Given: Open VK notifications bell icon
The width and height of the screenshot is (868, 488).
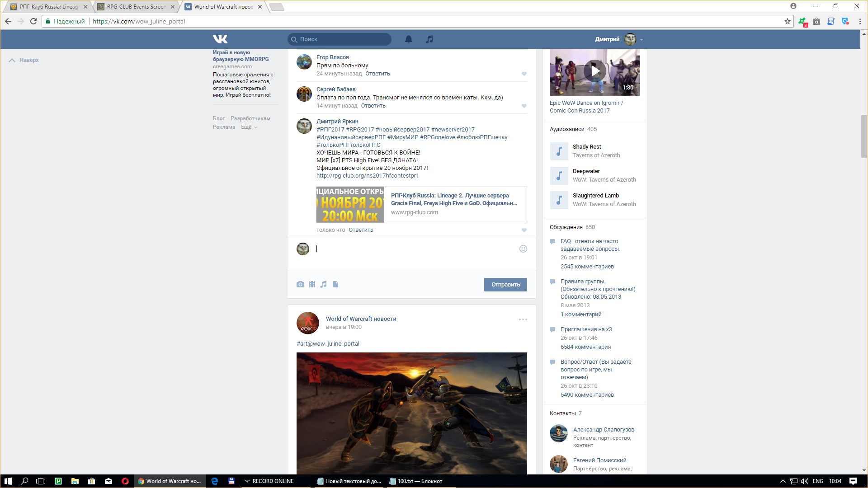Looking at the screenshot, I should pyautogui.click(x=408, y=39).
